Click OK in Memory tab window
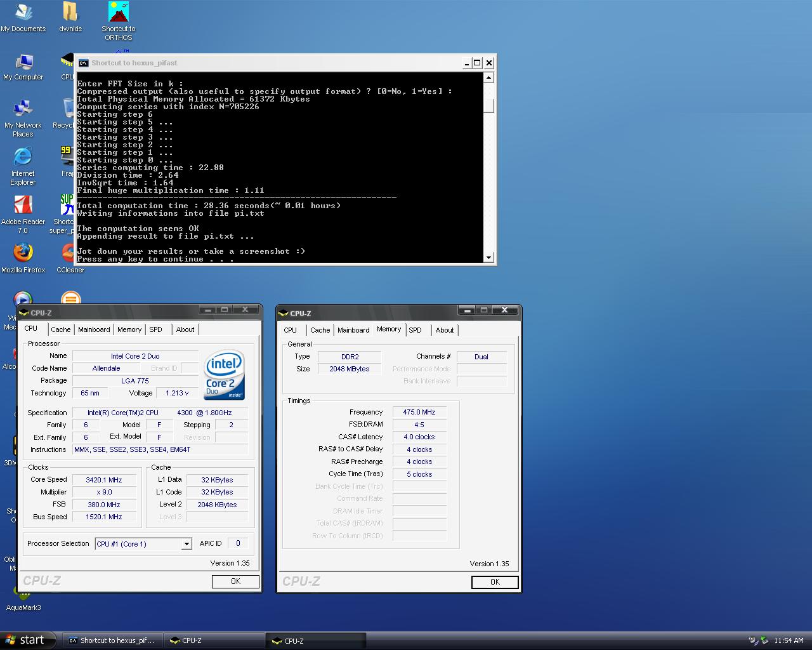This screenshot has height=650, width=812. pyautogui.click(x=495, y=582)
